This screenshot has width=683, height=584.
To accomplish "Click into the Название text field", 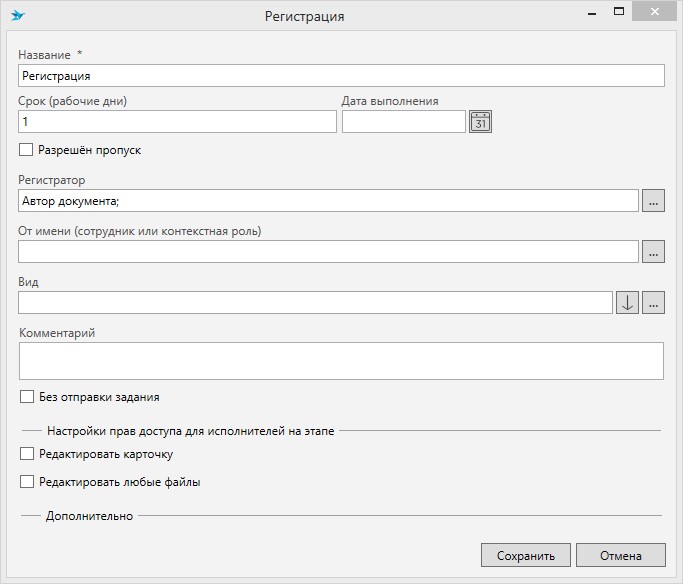I will pyautogui.click(x=340, y=75).
